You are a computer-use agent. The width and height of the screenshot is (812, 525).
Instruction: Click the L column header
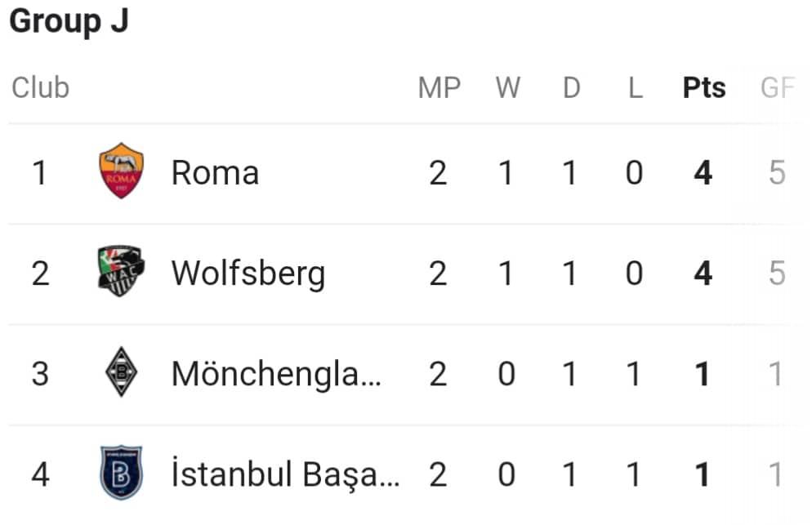coord(636,87)
